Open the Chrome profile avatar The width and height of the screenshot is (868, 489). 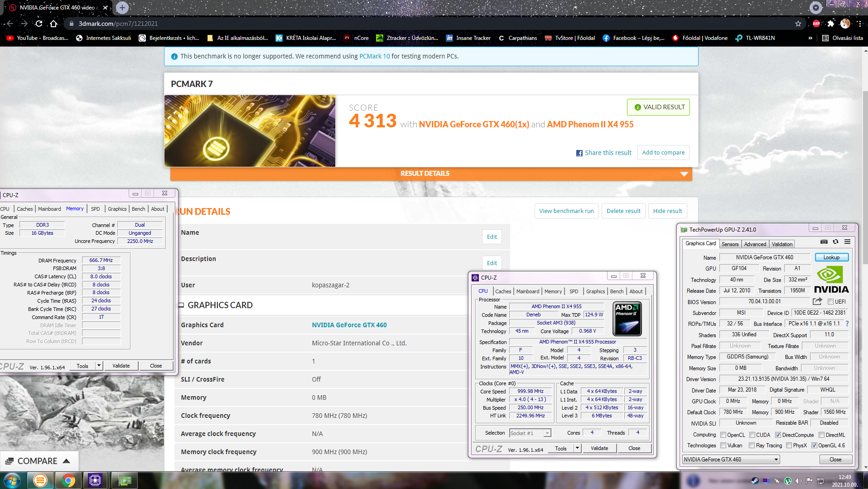(845, 24)
